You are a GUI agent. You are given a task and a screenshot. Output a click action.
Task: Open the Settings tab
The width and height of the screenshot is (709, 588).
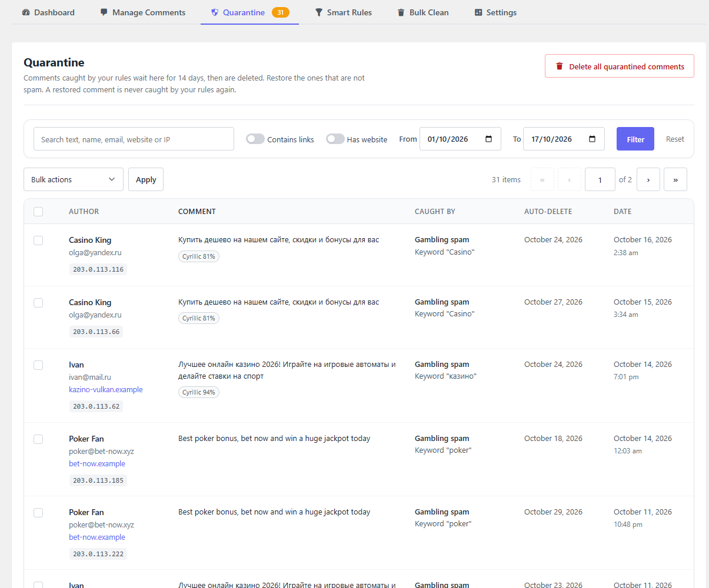point(496,12)
